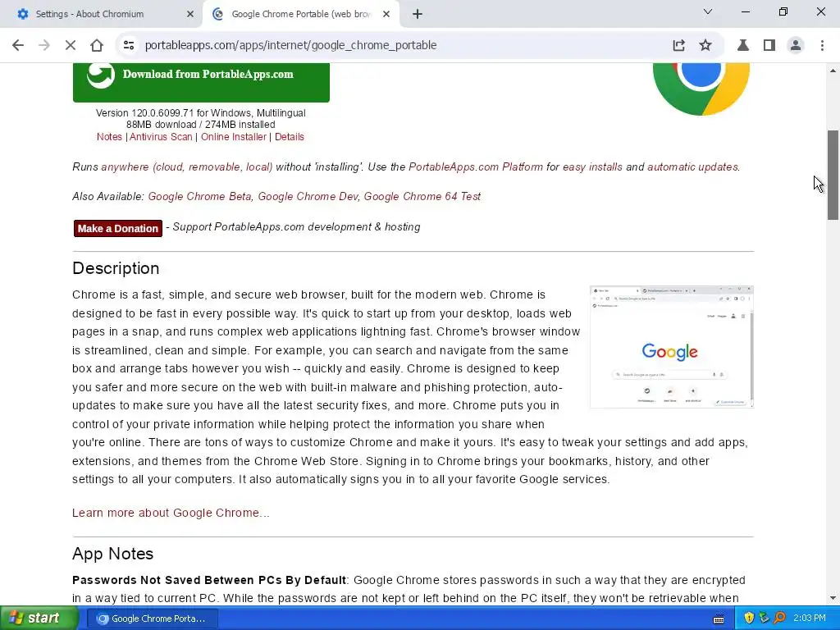Stop loading the page
The image size is (840, 630).
71,46
